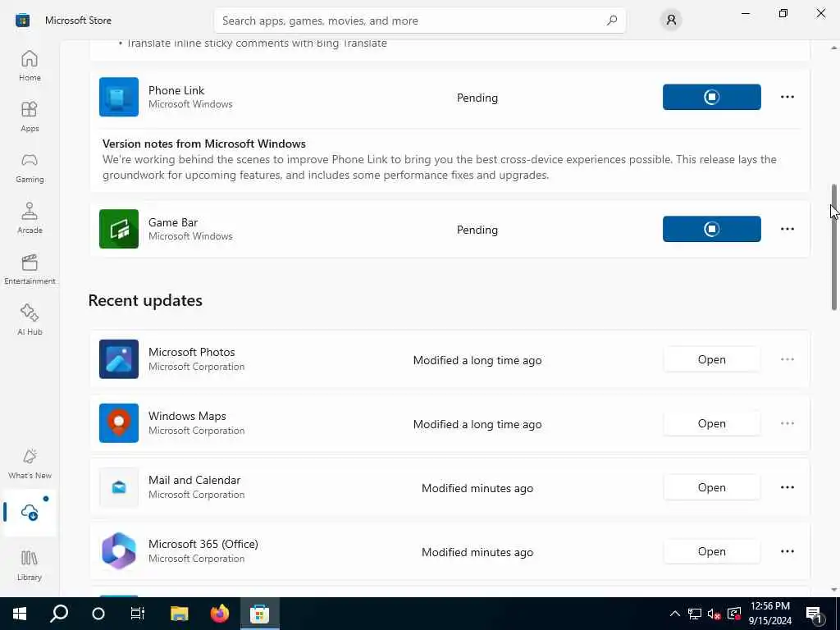Open more options for Windows Maps
Viewport: 840px width, 630px height.
pyautogui.click(x=787, y=423)
